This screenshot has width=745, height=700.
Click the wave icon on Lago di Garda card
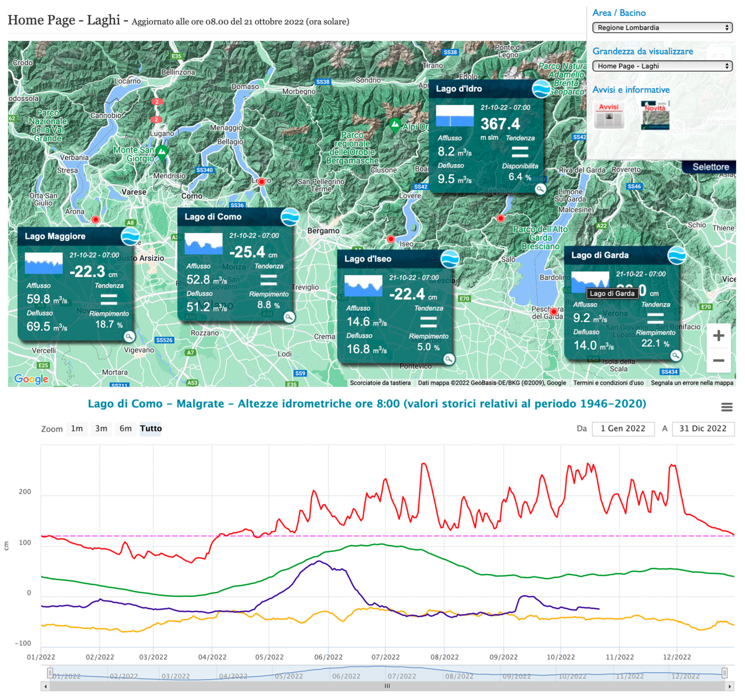pos(677,255)
